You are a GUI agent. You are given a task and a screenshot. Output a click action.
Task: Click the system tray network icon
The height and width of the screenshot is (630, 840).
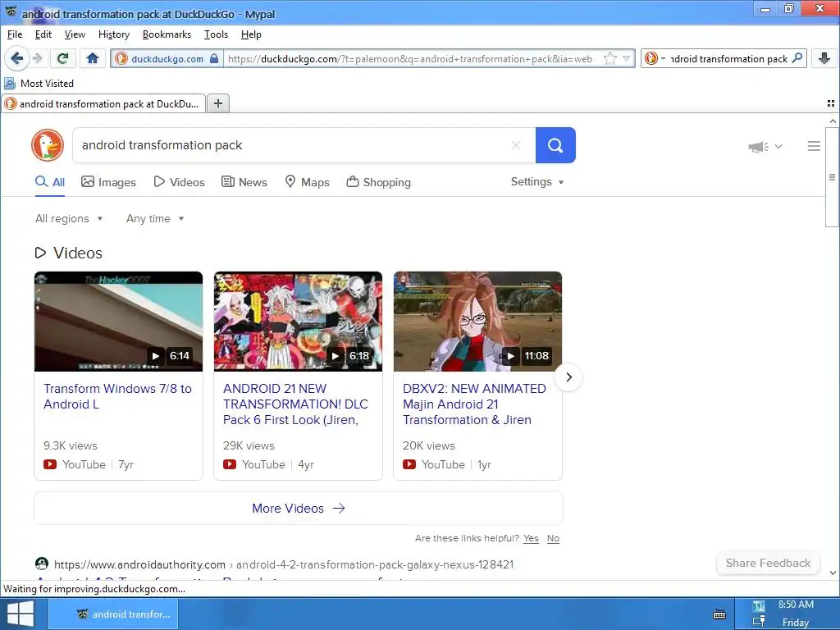point(759,622)
